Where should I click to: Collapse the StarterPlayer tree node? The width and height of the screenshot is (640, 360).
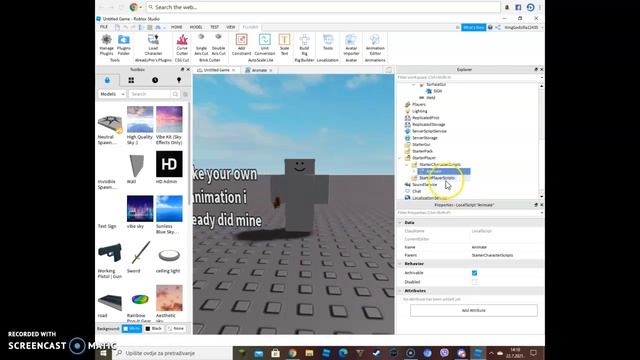click(x=400, y=158)
